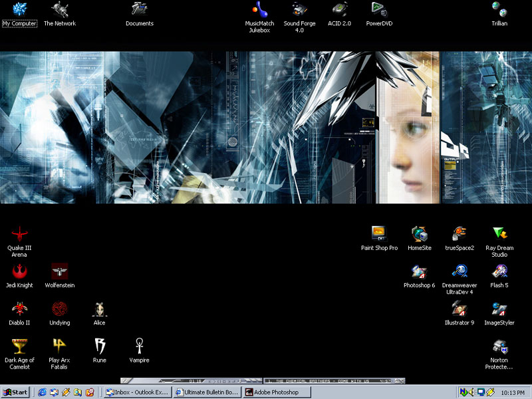This screenshot has height=399, width=532.
Task: Switch to Adobe Photoshop taskbar button
Action: tap(277, 392)
